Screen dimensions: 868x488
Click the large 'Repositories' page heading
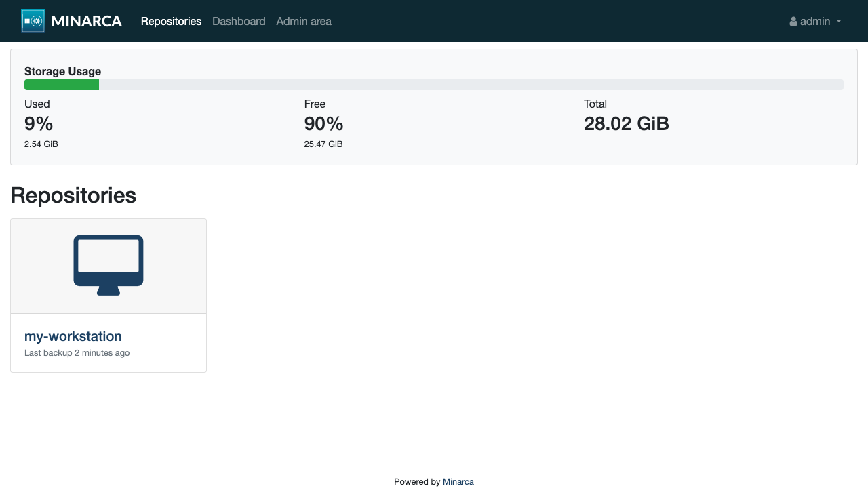(73, 195)
